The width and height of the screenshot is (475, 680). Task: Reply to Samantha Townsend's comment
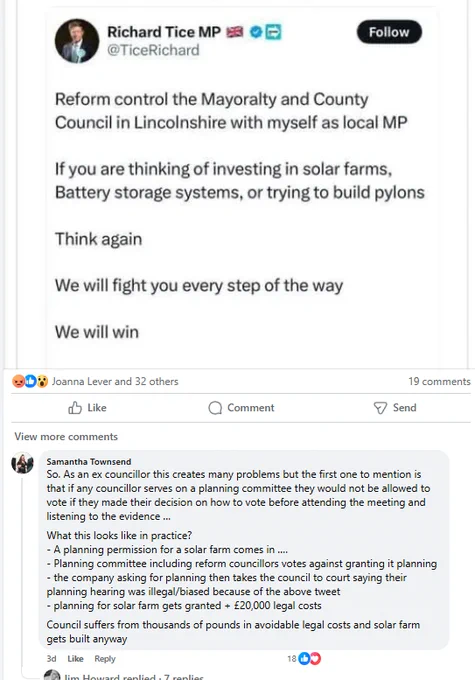point(105,659)
